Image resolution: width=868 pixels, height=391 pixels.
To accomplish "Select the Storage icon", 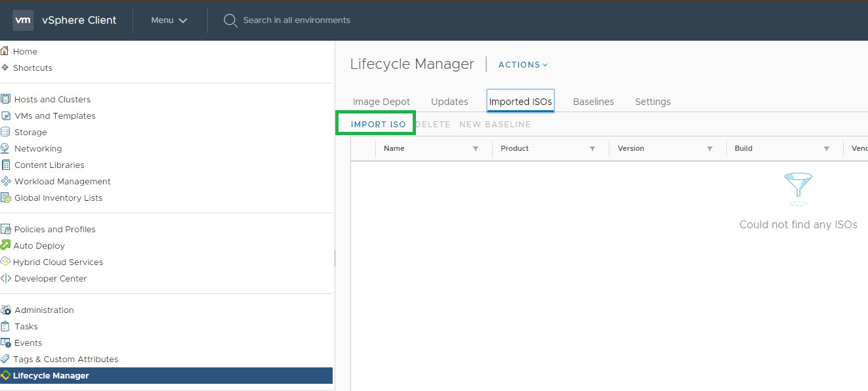I will 6,132.
